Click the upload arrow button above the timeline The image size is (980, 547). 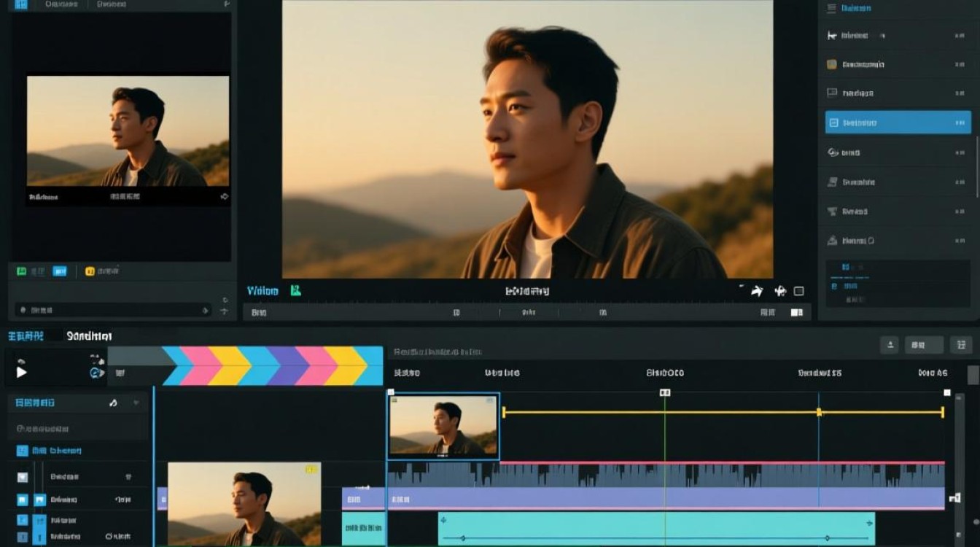pos(889,345)
